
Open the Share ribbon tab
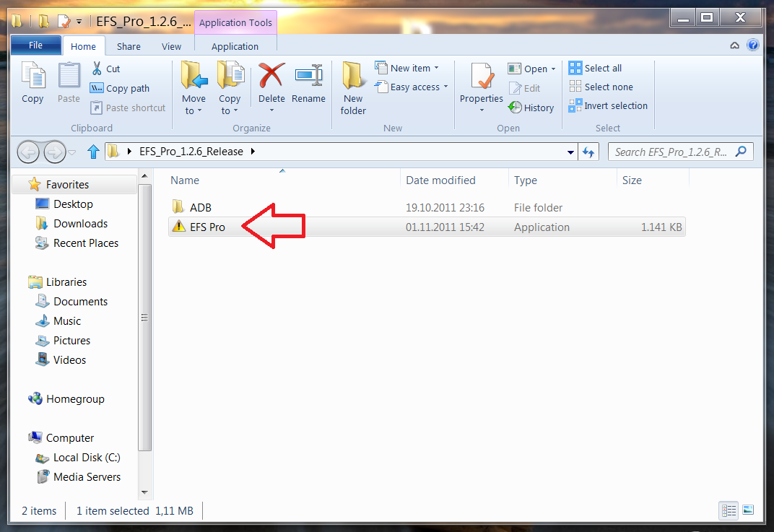click(129, 46)
